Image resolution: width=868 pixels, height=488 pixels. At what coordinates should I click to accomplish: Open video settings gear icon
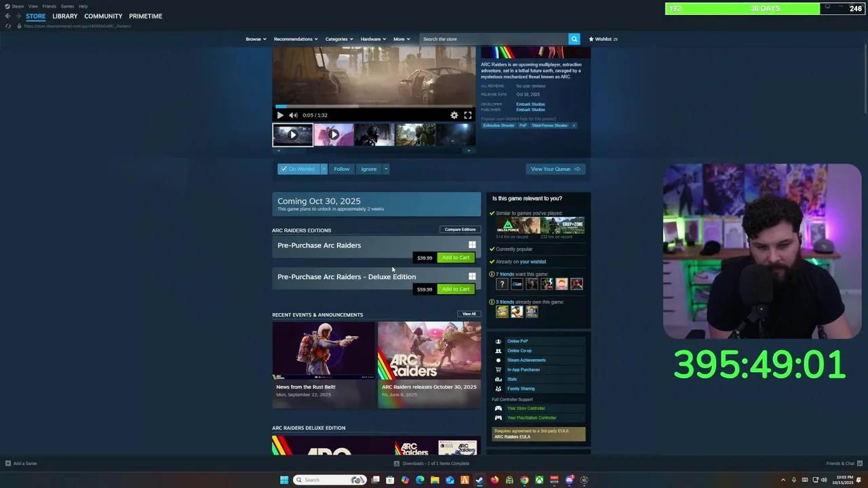pyautogui.click(x=454, y=115)
